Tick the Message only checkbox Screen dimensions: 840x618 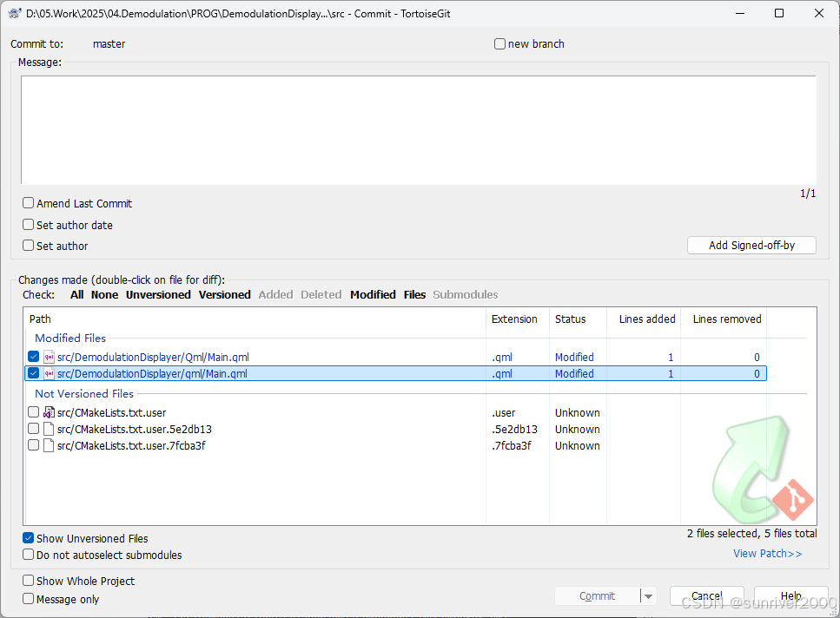click(29, 599)
